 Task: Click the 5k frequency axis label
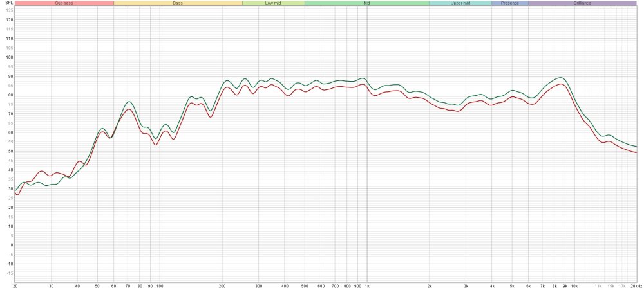[512, 285]
